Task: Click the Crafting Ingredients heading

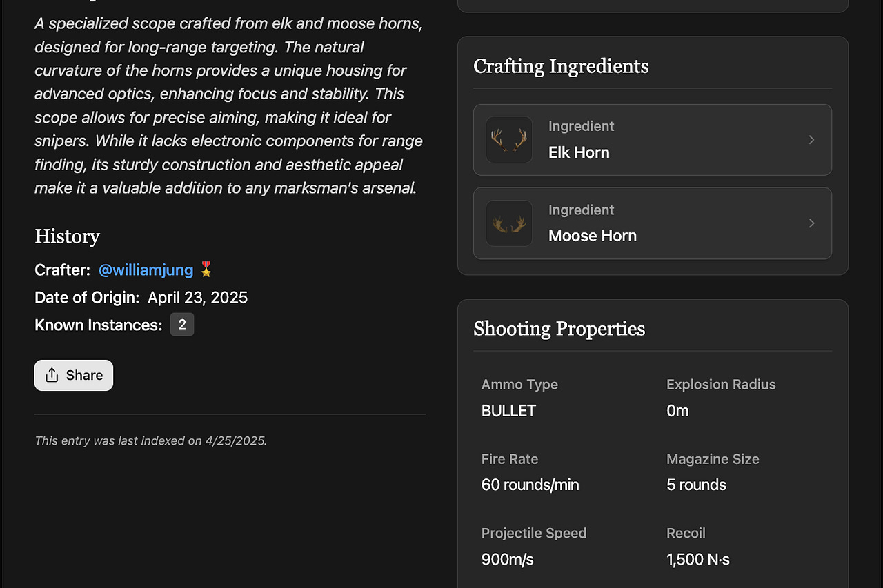Action: click(x=561, y=66)
